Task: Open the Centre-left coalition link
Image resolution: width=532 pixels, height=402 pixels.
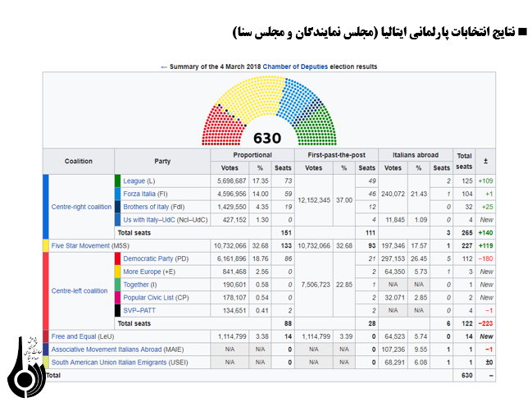Action: point(80,291)
